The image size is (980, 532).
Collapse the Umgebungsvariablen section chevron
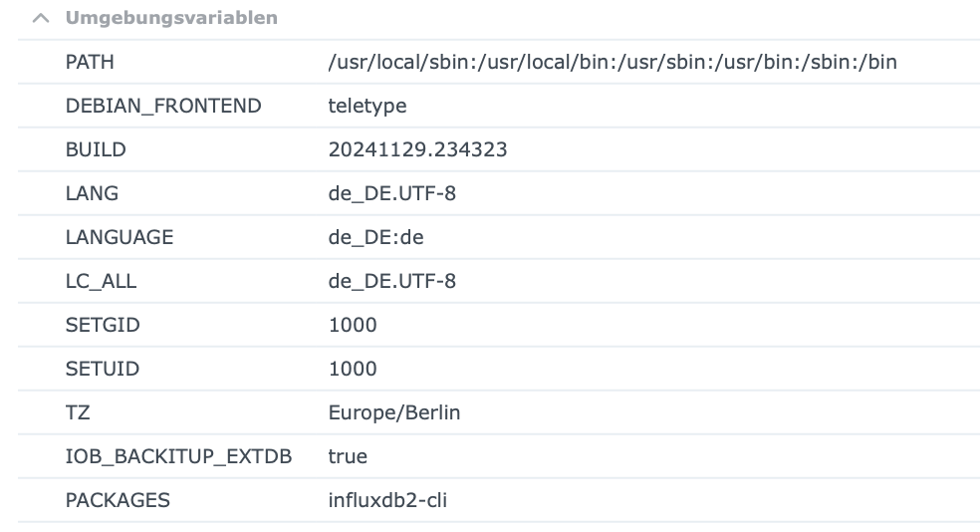(40, 18)
